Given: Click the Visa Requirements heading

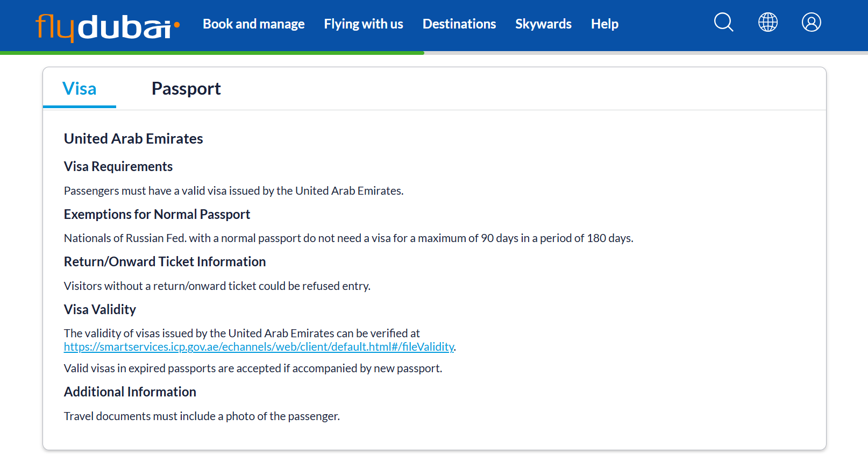Looking at the screenshot, I should click(x=118, y=167).
